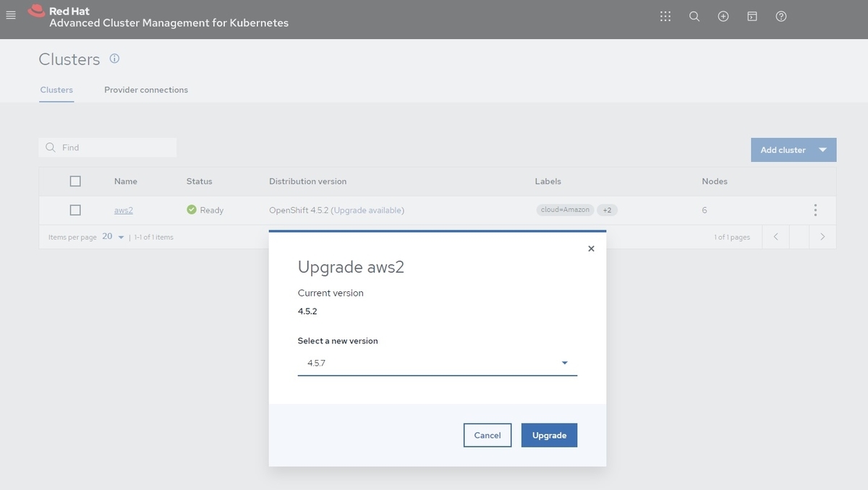Change items per page dropdown
Viewport: 868px width, 490px height.
pos(113,236)
